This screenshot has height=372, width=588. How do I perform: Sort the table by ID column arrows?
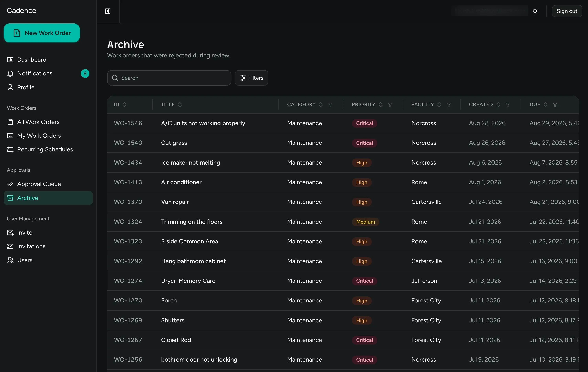(x=124, y=105)
